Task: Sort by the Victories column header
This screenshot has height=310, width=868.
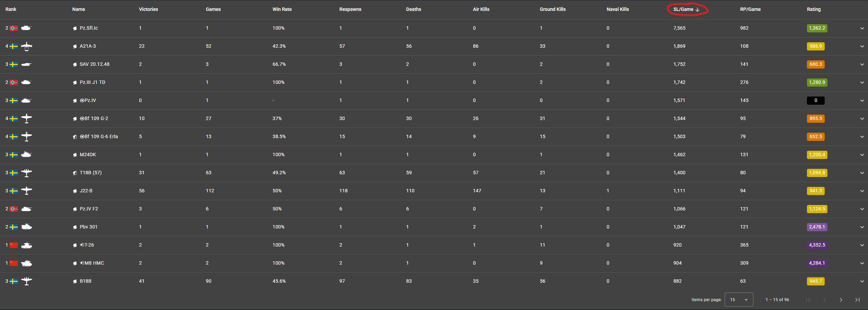Action: pos(148,9)
